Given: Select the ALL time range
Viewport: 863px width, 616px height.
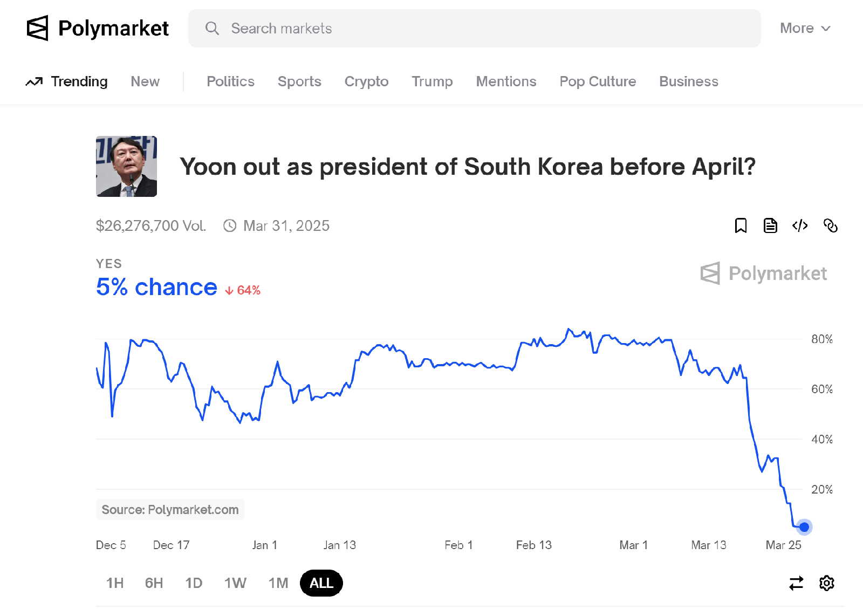Looking at the screenshot, I should click(x=321, y=583).
